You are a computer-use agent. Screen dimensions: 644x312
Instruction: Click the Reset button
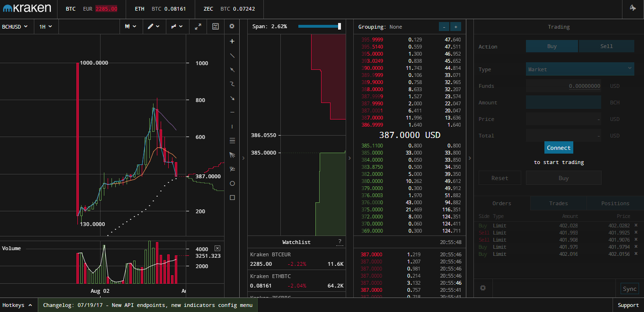tap(500, 178)
